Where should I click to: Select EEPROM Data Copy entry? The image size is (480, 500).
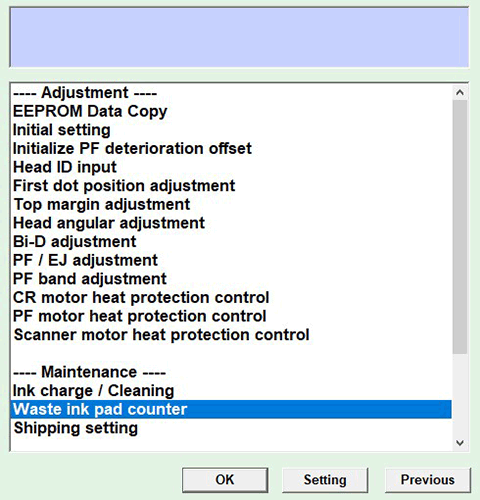pos(90,111)
